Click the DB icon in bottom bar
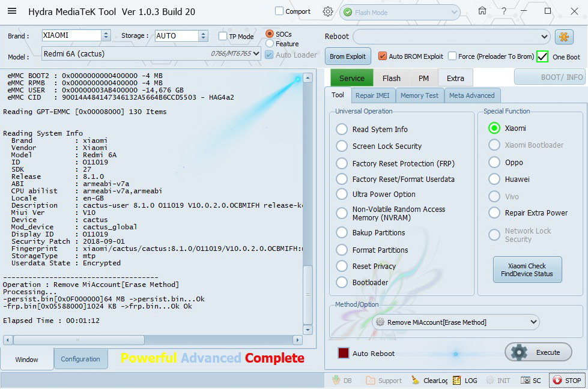The image size is (588, 389). tap(342, 381)
